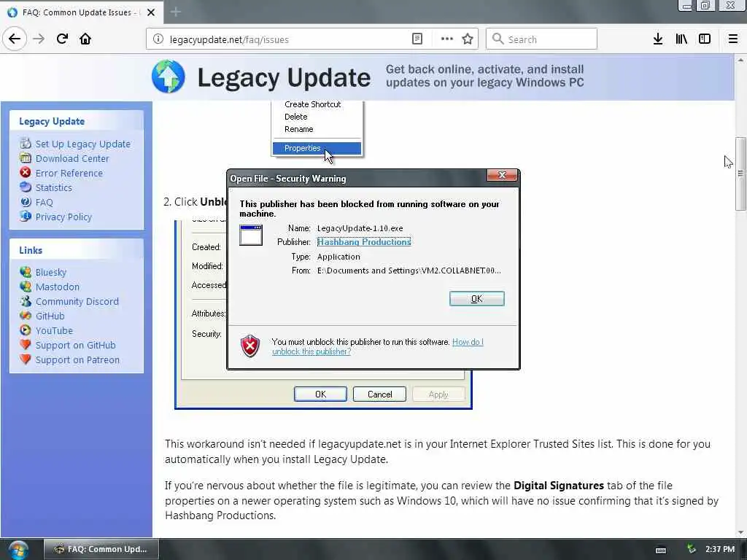Open the Mastodon link
This screenshot has height=560, width=747.
(58, 287)
